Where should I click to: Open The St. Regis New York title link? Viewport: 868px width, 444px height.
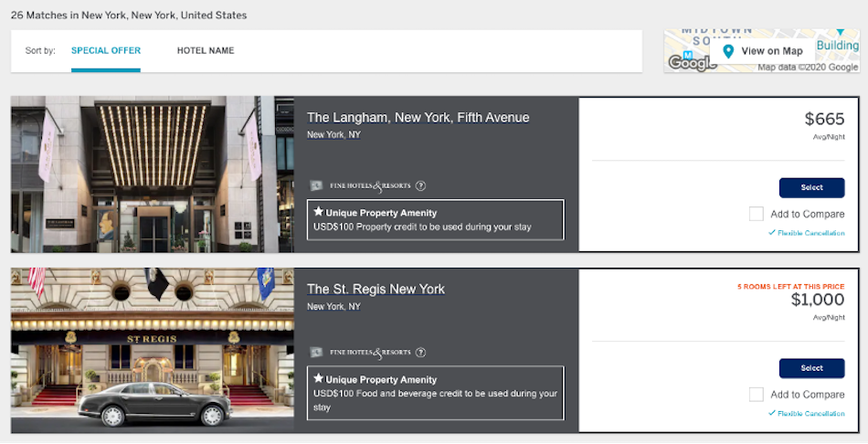point(376,290)
